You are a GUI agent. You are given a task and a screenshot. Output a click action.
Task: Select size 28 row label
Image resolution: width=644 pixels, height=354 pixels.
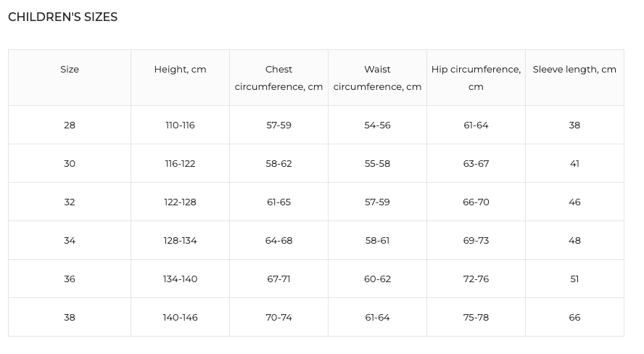point(70,125)
